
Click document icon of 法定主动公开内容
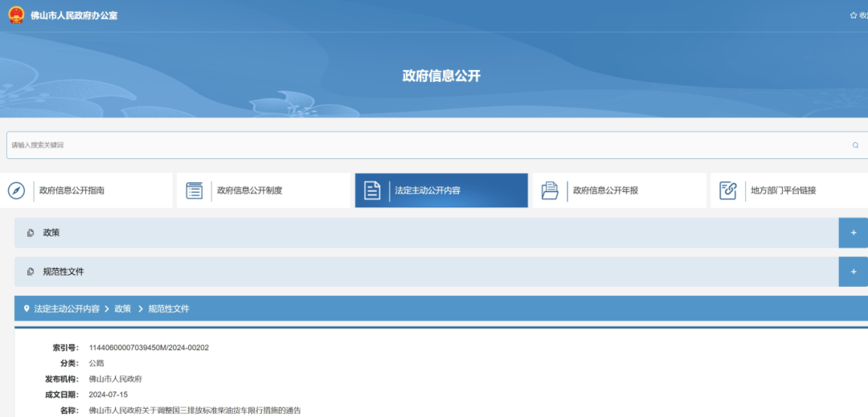pyautogui.click(x=372, y=190)
